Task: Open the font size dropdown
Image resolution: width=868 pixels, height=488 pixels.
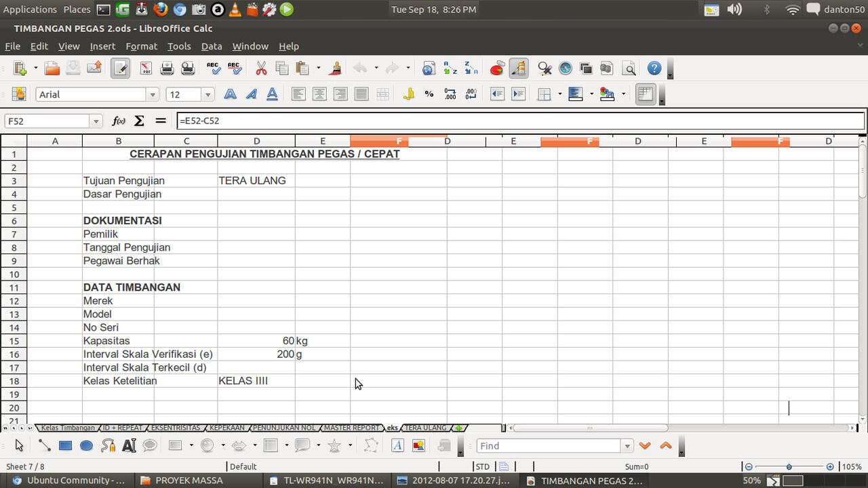Action: pyautogui.click(x=208, y=95)
